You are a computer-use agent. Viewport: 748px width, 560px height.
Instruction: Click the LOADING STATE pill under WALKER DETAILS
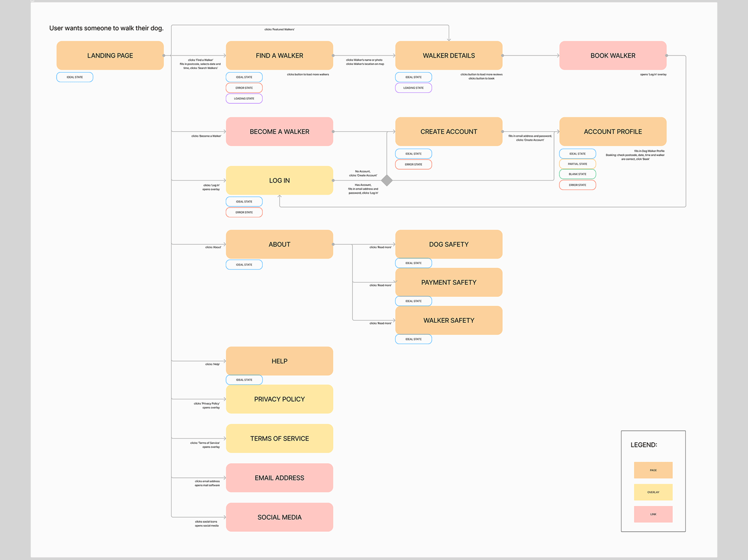[413, 87]
